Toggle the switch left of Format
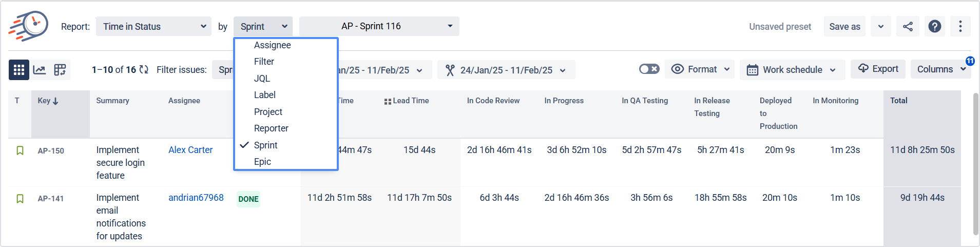 click(x=649, y=69)
